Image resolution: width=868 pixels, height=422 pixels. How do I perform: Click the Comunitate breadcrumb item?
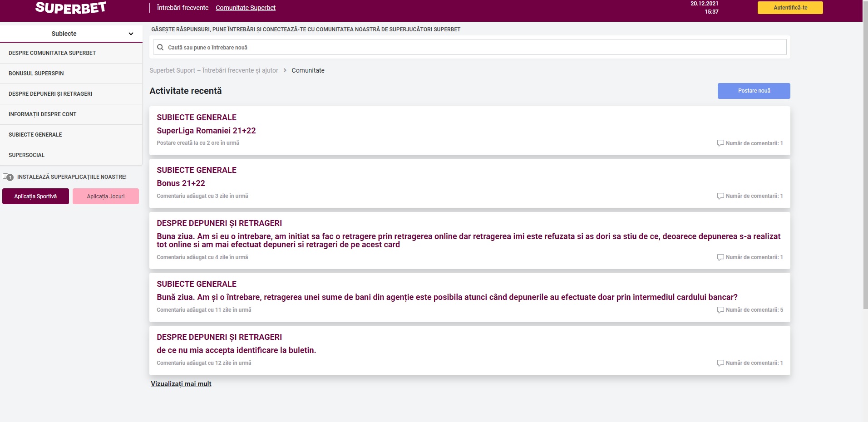pos(308,70)
